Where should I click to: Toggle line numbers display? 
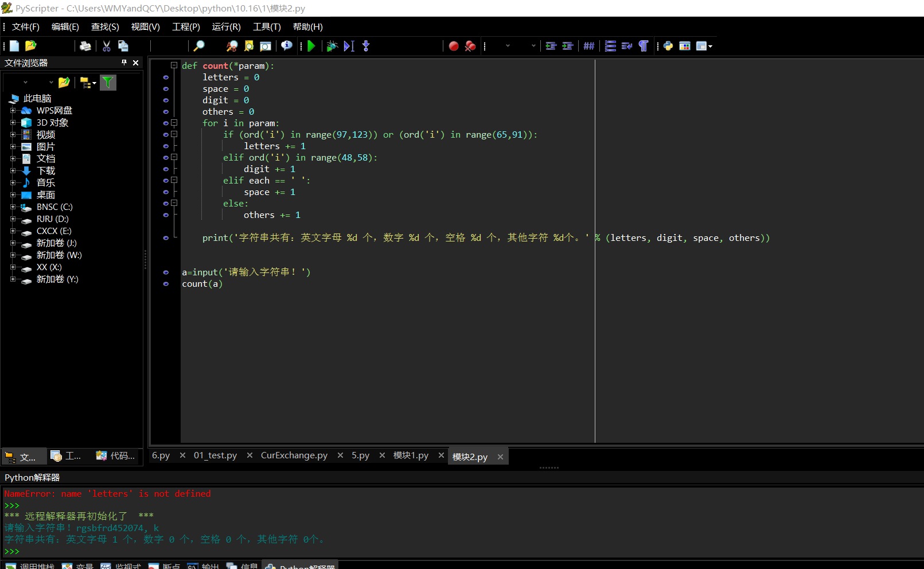[x=611, y=46]
